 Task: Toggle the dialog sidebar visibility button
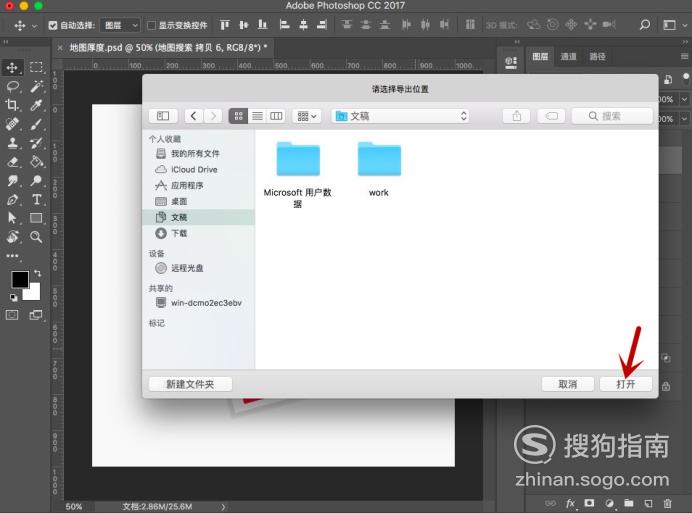(163, 116)
